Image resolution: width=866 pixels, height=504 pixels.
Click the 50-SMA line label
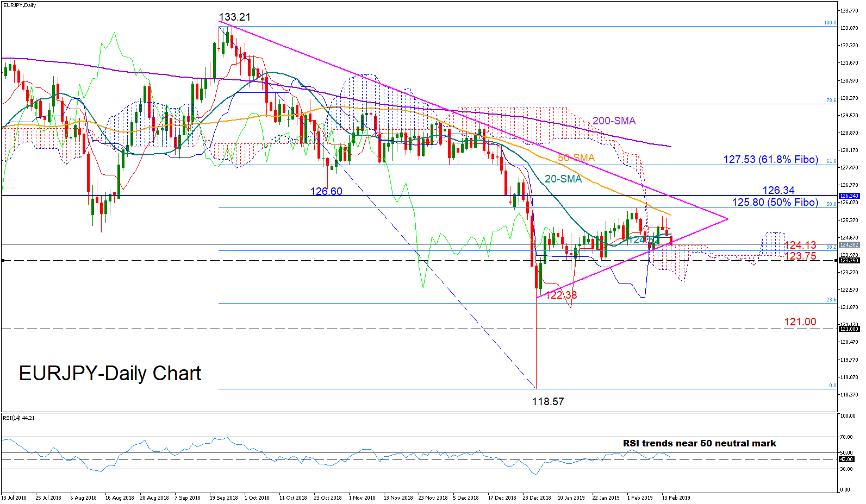point(576,157)
